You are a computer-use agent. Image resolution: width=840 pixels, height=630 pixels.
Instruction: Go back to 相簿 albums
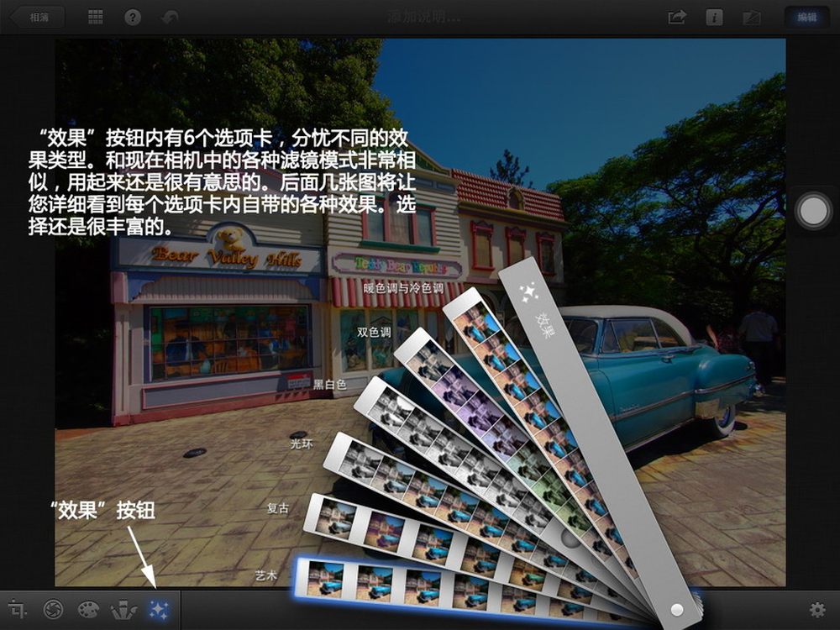(35, 17)
